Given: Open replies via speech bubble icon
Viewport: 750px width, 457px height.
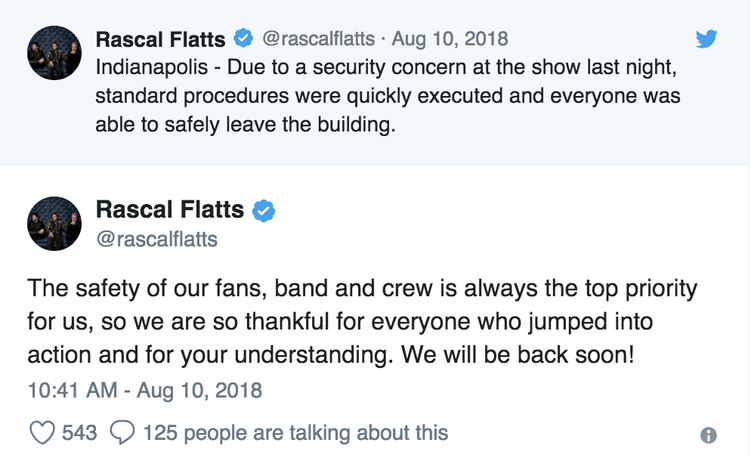Looking at the screenshot, I should click(122, 433).
